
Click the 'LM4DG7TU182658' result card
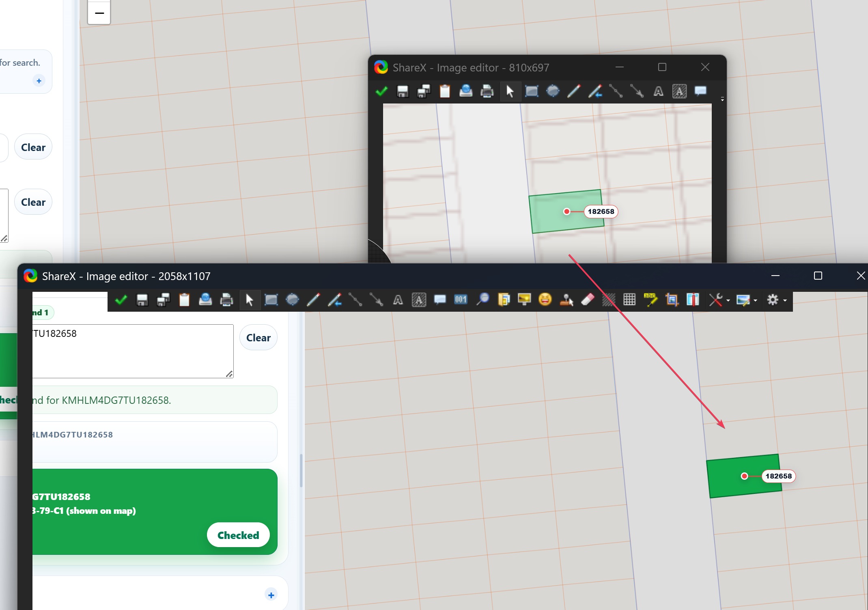tap(155, 442)
